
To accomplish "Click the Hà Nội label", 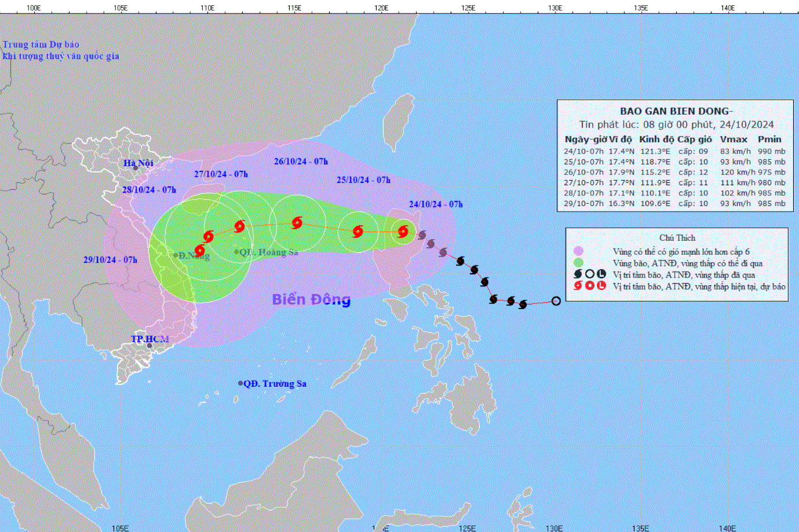I will 138,163.
